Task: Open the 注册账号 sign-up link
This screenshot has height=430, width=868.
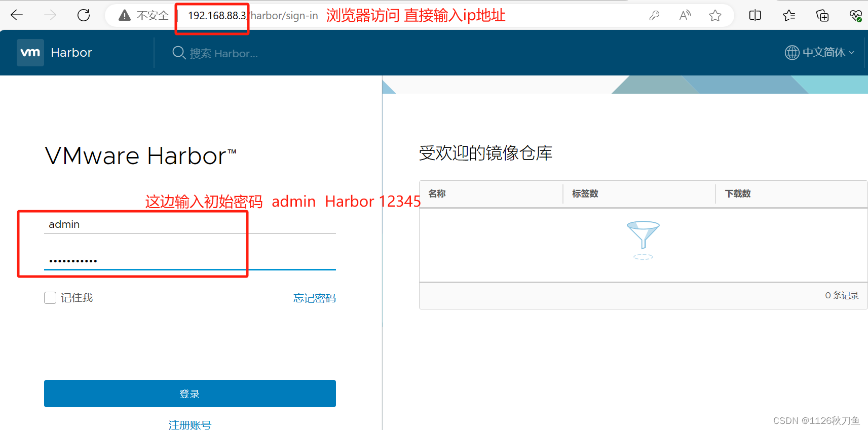Action: pyautogui.click(x=190, y=424)
